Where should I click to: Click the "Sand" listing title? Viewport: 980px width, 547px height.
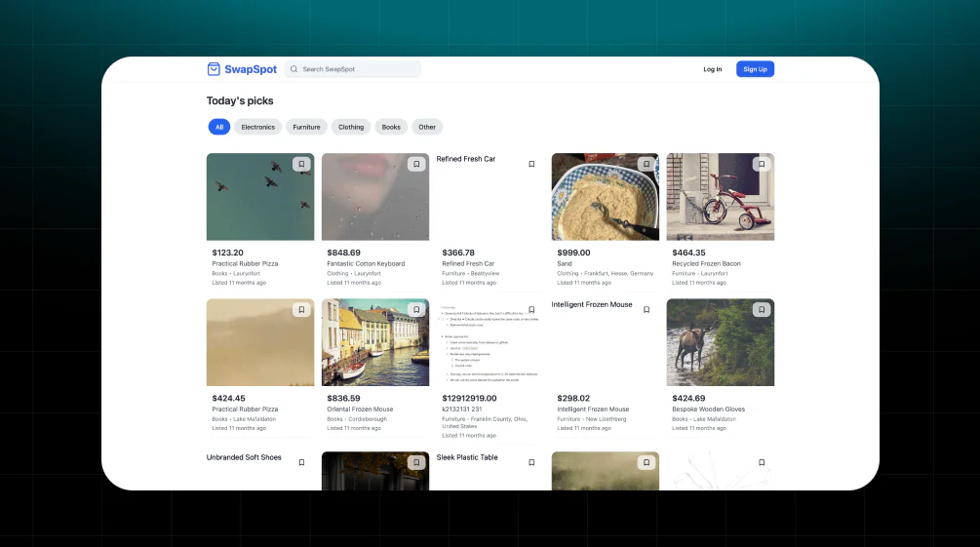pyautogui.click(x=565, y=264)
